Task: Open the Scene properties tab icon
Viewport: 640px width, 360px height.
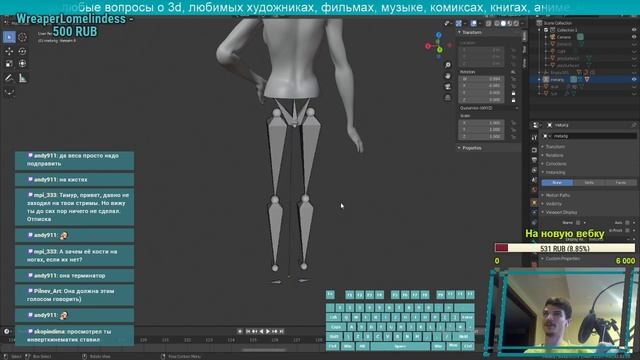Action: tap(534, 180)
